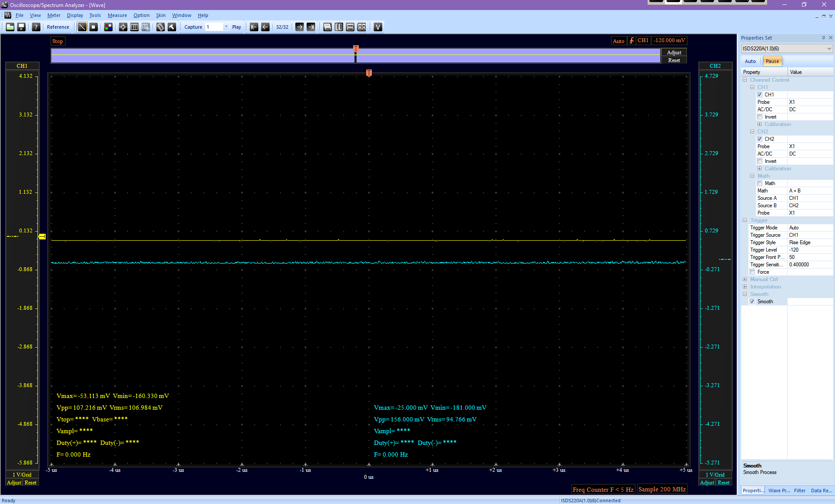Close the Properties Set panel
Screen dimensions: 835x504
pyautogui.click(x=830, y=38)
